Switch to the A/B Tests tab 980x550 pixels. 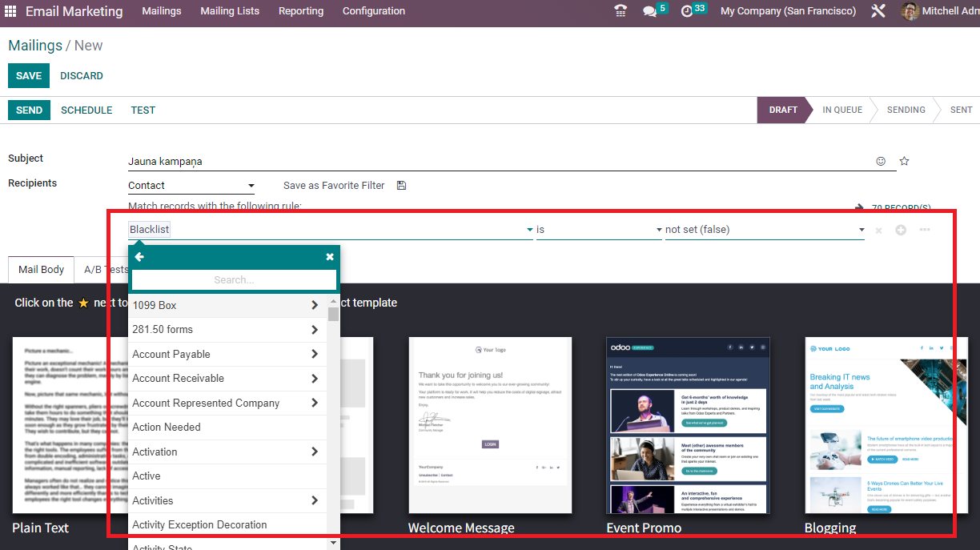106,270
